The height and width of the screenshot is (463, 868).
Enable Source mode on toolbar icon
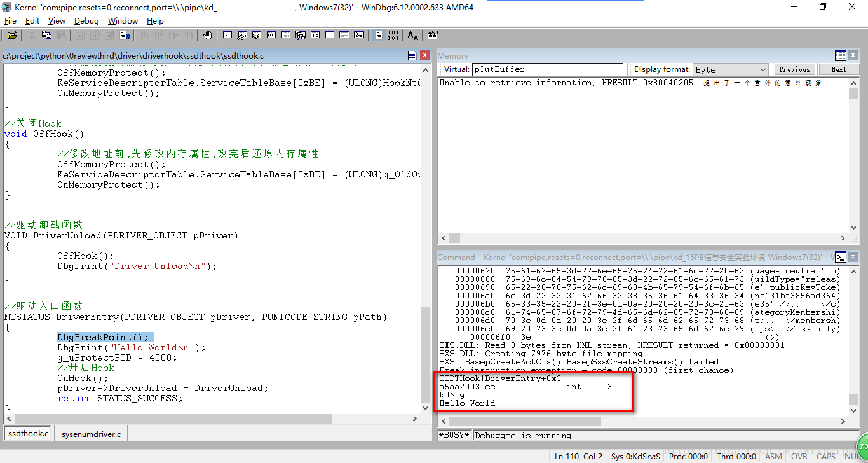(378, 35)
